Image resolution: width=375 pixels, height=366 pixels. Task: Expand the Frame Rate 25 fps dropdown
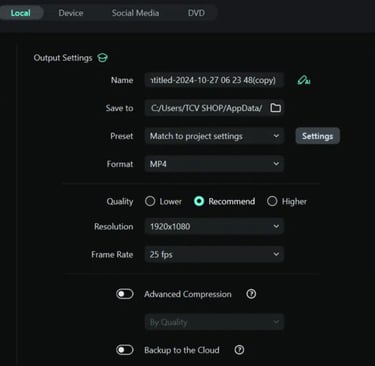coord(214,254)
